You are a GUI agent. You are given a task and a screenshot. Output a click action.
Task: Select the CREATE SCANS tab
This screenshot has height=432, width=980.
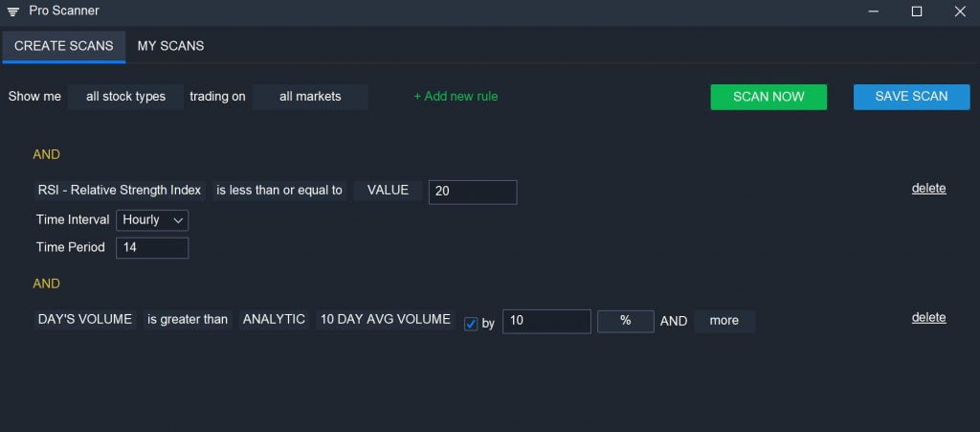pos(64,46)
